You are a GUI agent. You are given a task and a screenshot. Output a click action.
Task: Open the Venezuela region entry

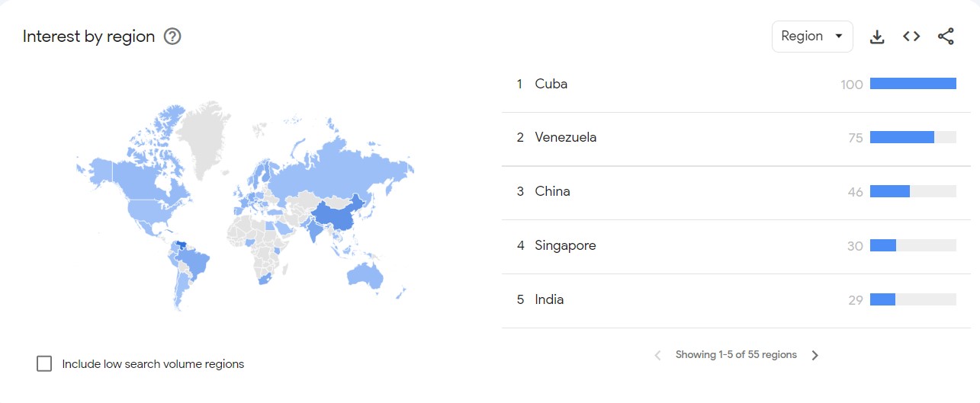point(565,138)
